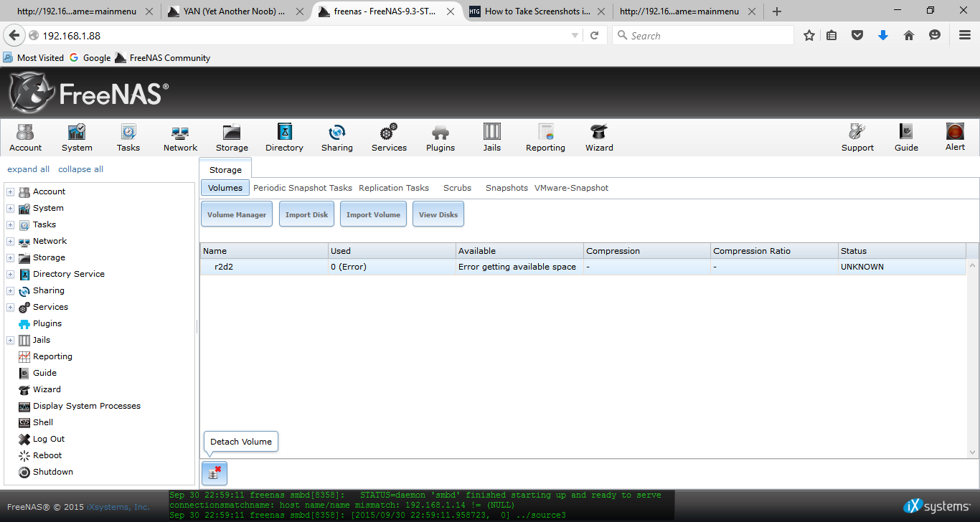Open Guide in the sidebar tree
The width and height of the screenshot is (980, 522).
44,373
